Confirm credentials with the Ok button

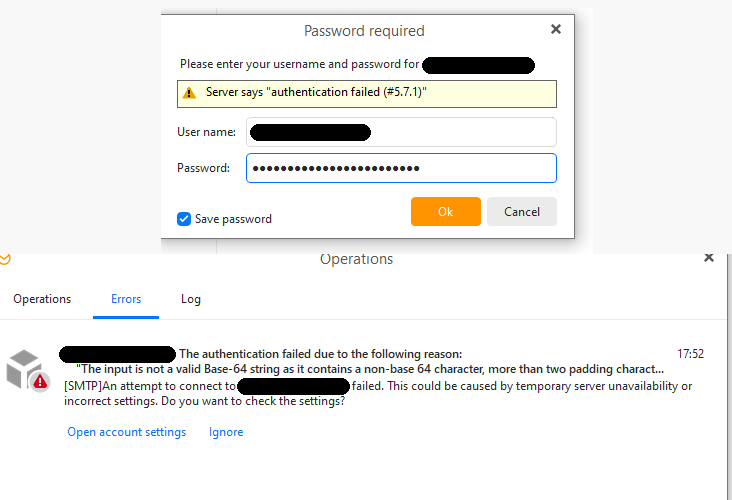coord(446,211)
